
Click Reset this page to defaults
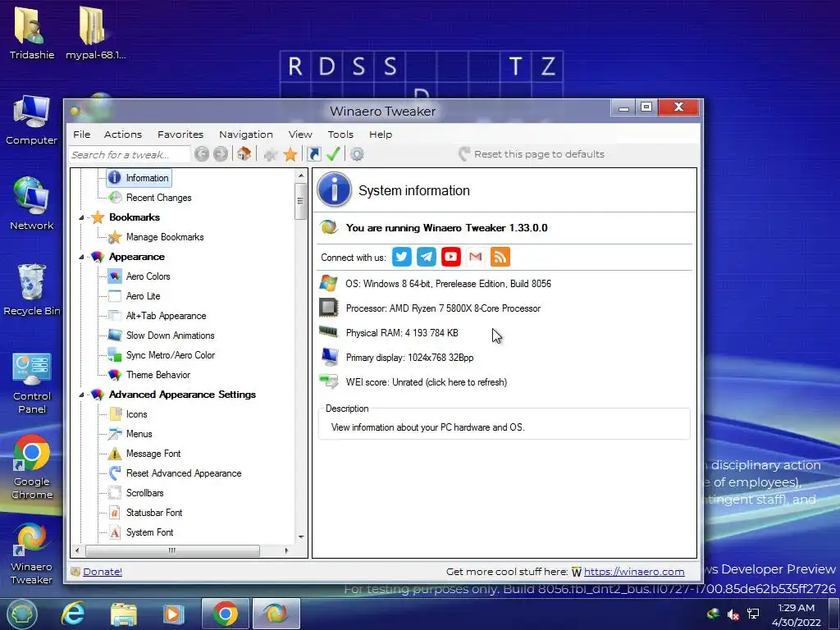coord(532,154)
